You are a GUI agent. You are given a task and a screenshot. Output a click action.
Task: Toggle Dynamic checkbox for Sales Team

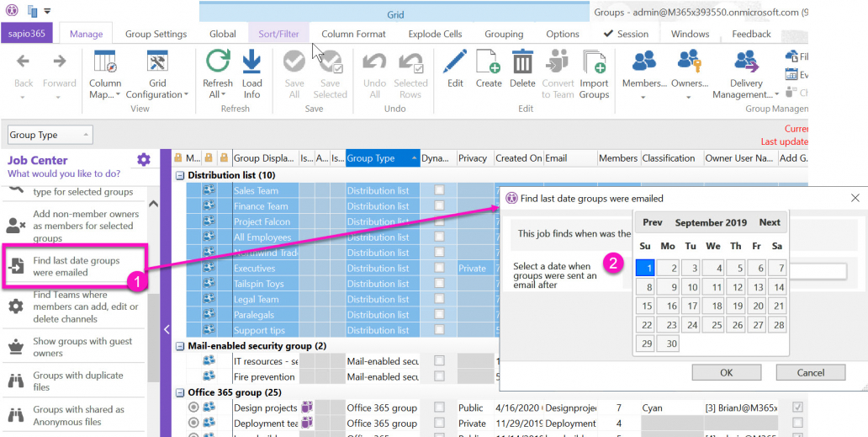tap(439, 190)
